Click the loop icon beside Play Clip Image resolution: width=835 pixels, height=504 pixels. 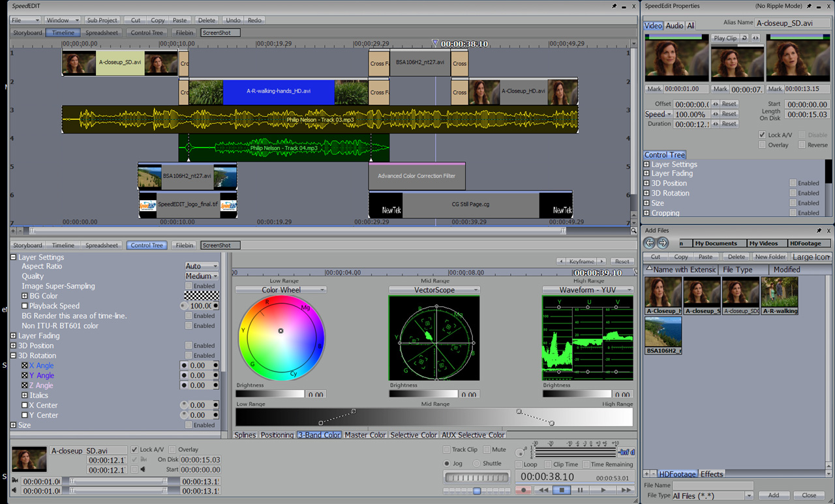point(745,38)
